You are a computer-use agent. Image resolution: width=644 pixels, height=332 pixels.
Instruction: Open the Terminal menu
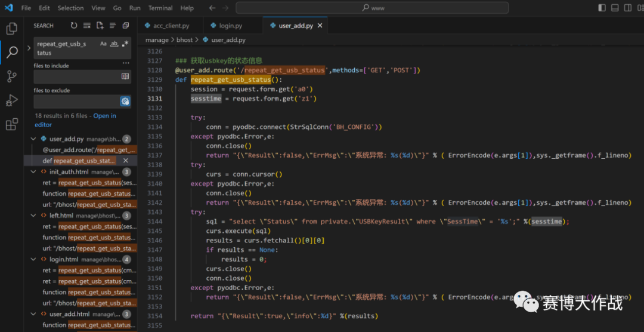point(160,8)
